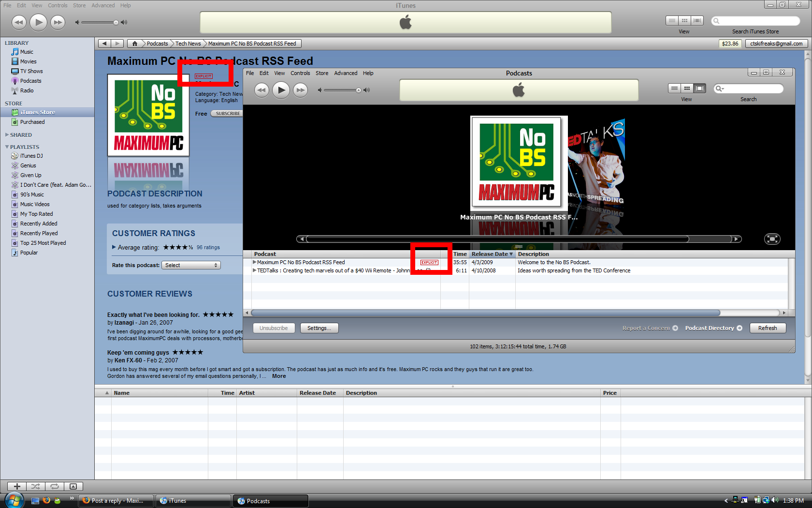Screen dimensions: 812x508
Task: Open View menu in main iTunes window
Action: point(37,5)
